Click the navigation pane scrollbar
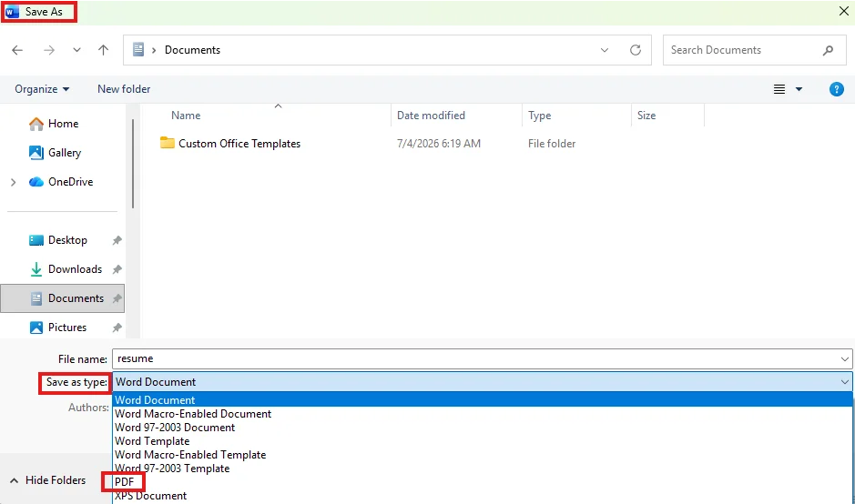The width and height of the screenshot is (855, 504). pos(133,164)
